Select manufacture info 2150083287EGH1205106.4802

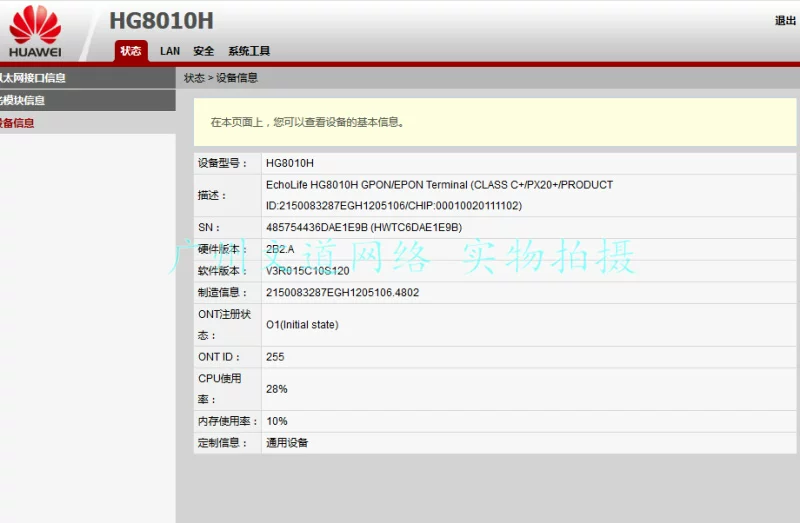pos(342,293)
